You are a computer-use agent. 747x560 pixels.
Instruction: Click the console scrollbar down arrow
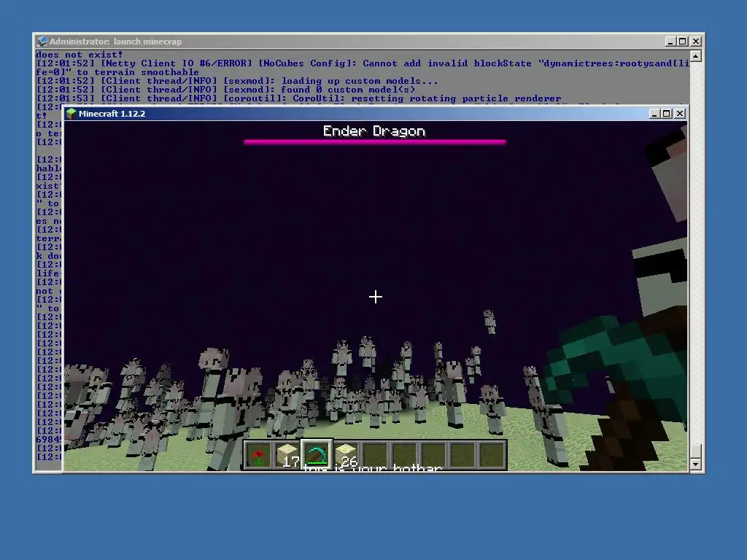[x=695, y=464]
